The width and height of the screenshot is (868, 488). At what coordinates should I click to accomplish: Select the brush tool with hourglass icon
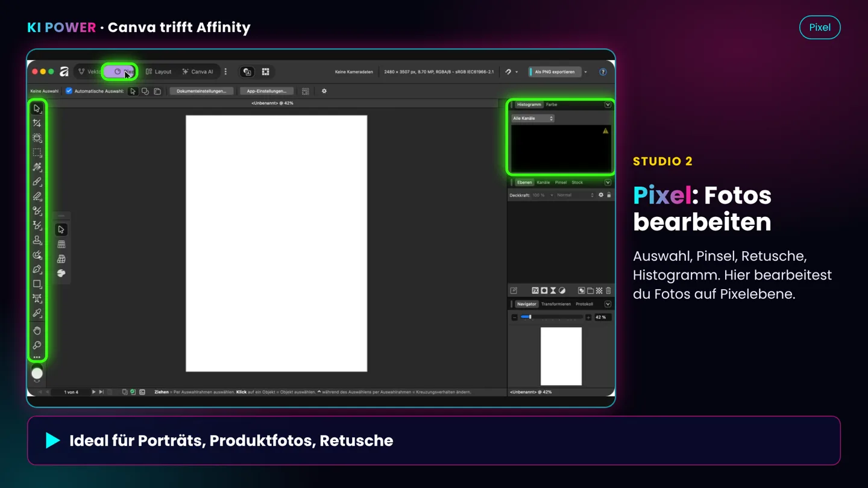pyautogui.click(x=37, y=225)
